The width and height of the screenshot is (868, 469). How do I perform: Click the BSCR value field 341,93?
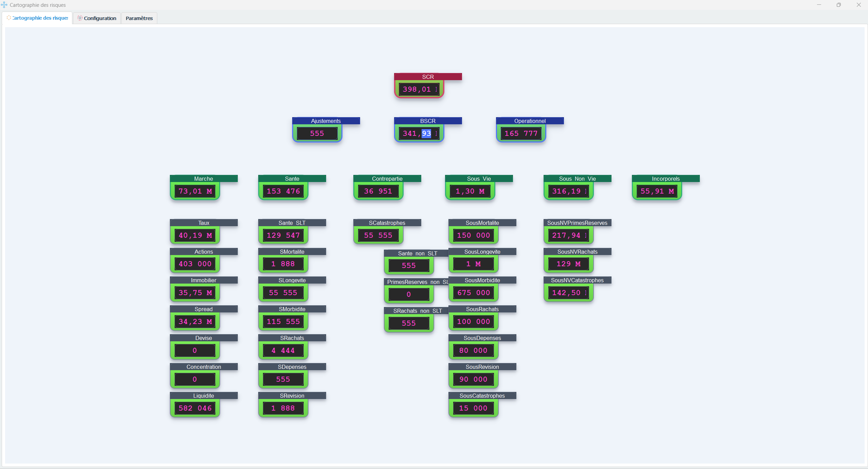click(419, 133)
